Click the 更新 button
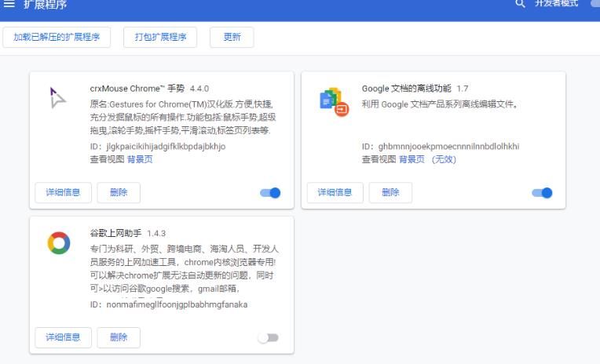Viewport: 600px width, 364px height. (x=232, y=37)
